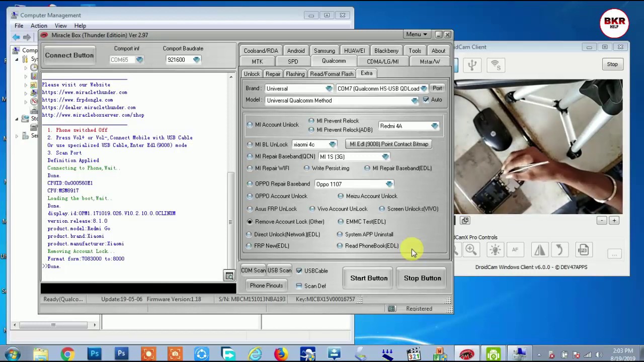Open Internet Explorer from taskbar
Viewport: 644px width, 362px height.
(255, 354)
